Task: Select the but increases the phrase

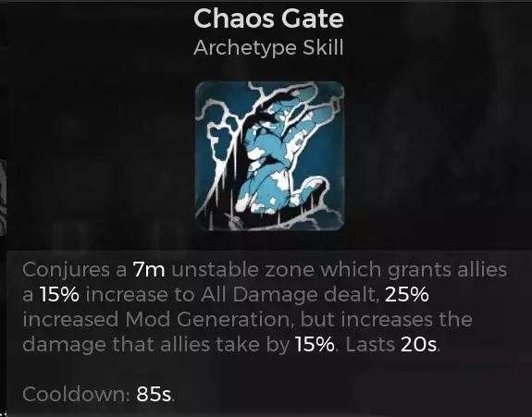Action: click(387, 320)
